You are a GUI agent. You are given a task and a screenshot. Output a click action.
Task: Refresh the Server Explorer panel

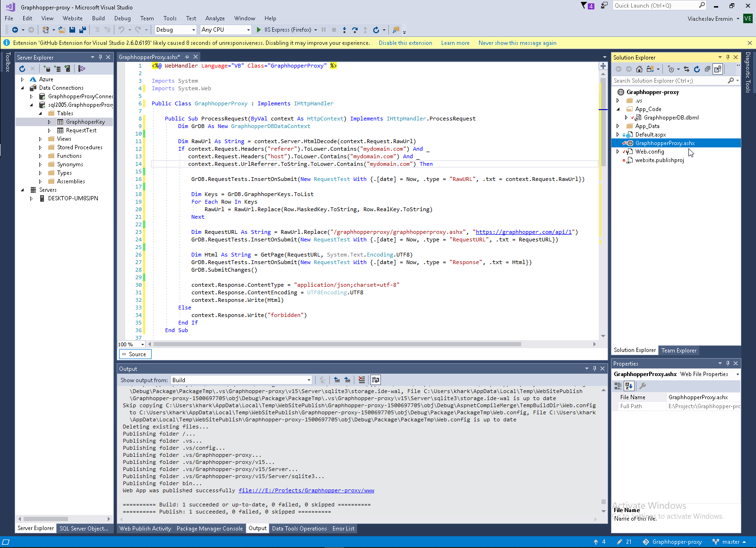22,68
